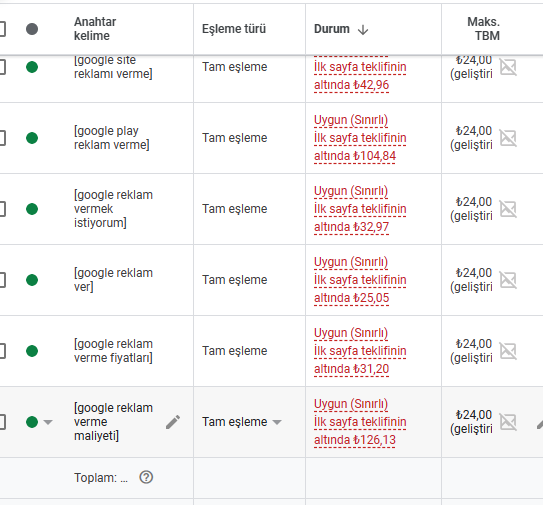543x505 pixels.
Task: Select checkbox for google reklam ver row
Action: point(2,280)
